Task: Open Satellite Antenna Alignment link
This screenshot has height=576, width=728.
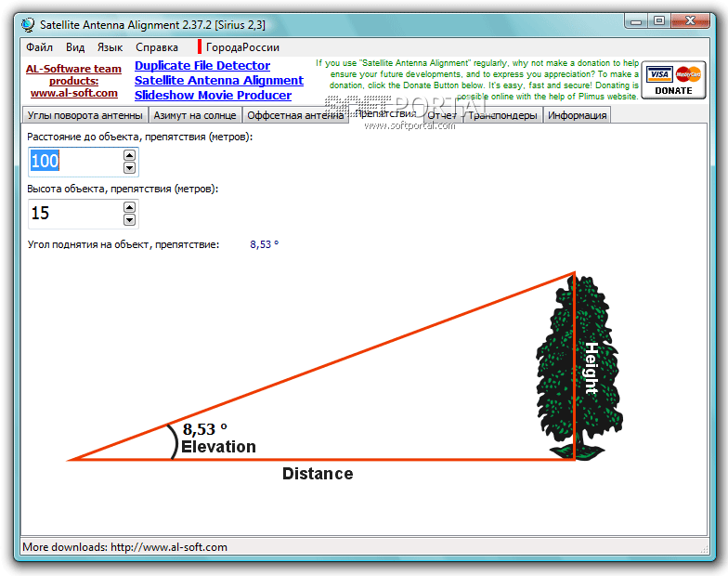Action: pyautogui.click(x=219, y=80)
